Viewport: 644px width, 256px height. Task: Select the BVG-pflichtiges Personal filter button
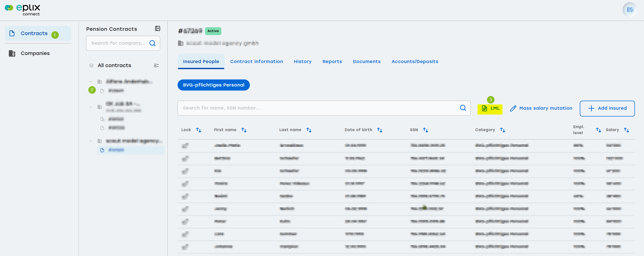click(214, 85)
